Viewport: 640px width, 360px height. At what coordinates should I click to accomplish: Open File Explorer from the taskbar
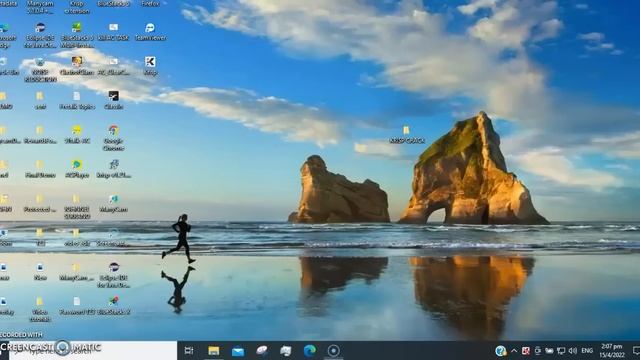pyautogui.click(x=213, y=350)
